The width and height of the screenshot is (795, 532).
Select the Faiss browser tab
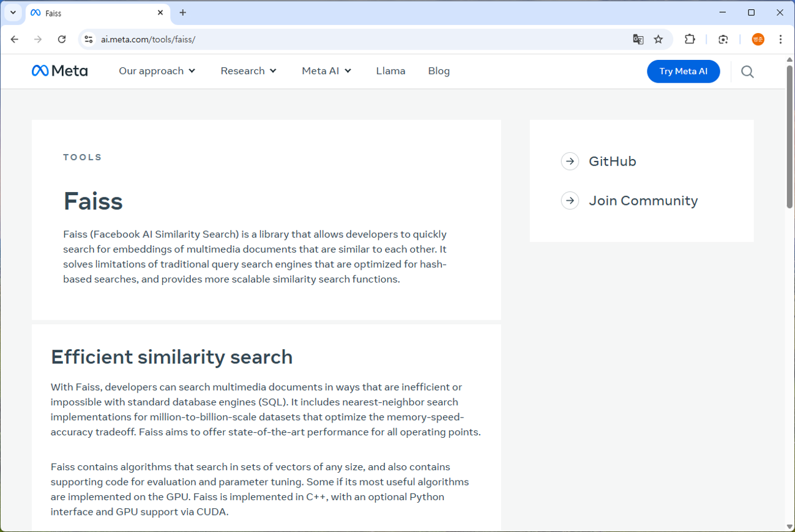[98, 13]
